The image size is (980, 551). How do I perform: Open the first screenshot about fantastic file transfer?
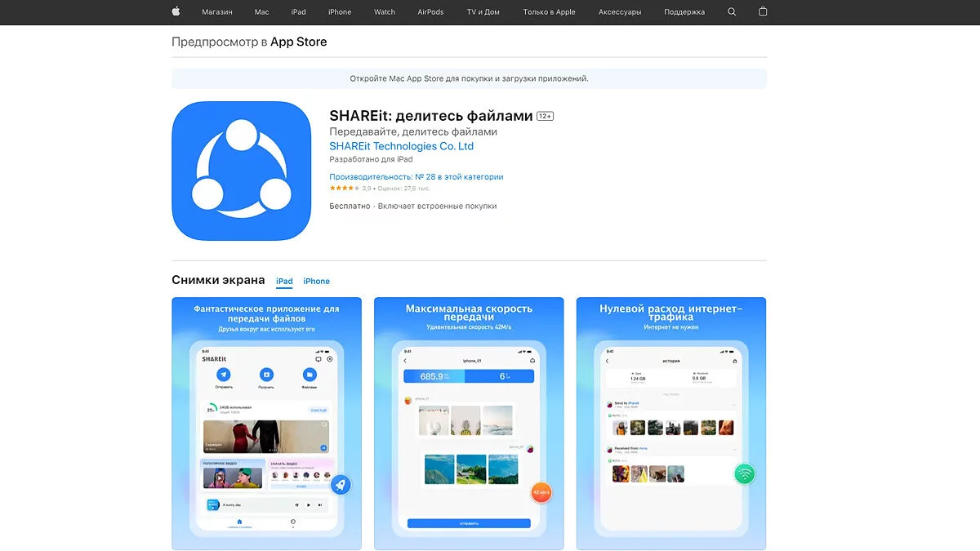click(x=266, y=423)
